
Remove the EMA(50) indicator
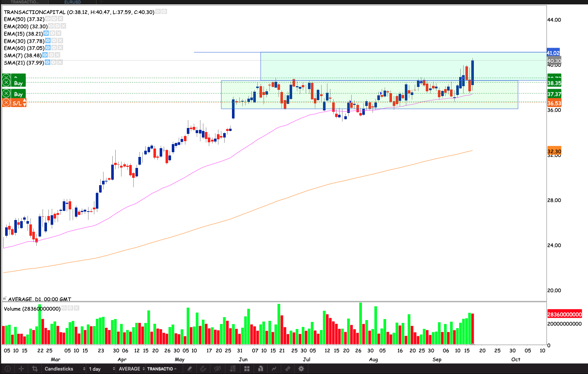pos(60,19)
